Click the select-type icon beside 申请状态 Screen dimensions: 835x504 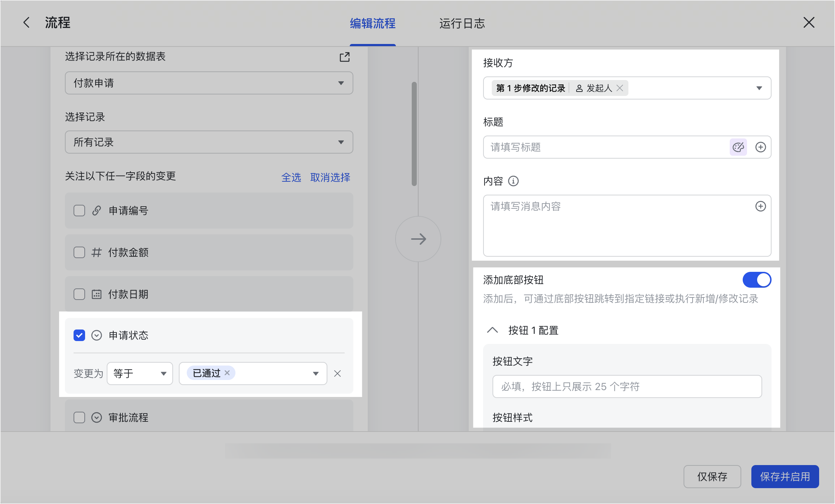click(x=97, y=335)
